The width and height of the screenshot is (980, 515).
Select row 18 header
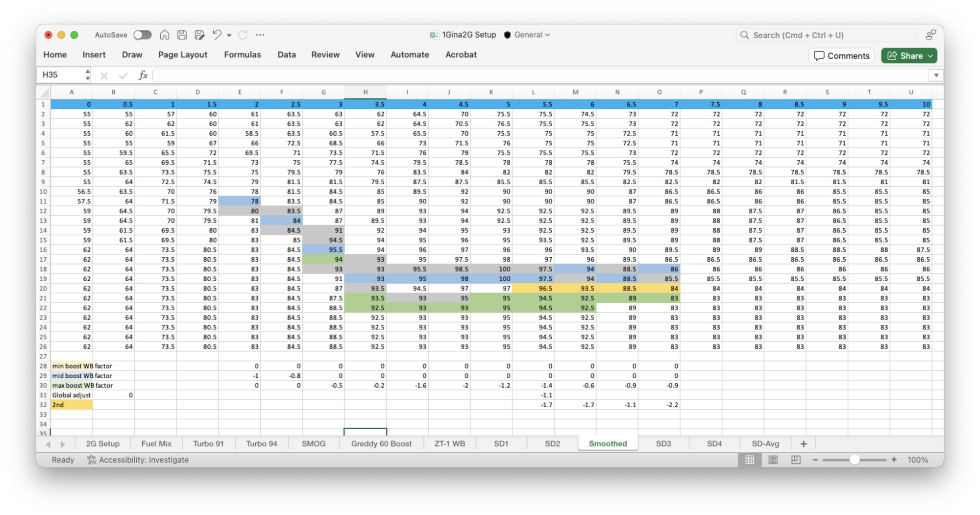tap(43, 269)
